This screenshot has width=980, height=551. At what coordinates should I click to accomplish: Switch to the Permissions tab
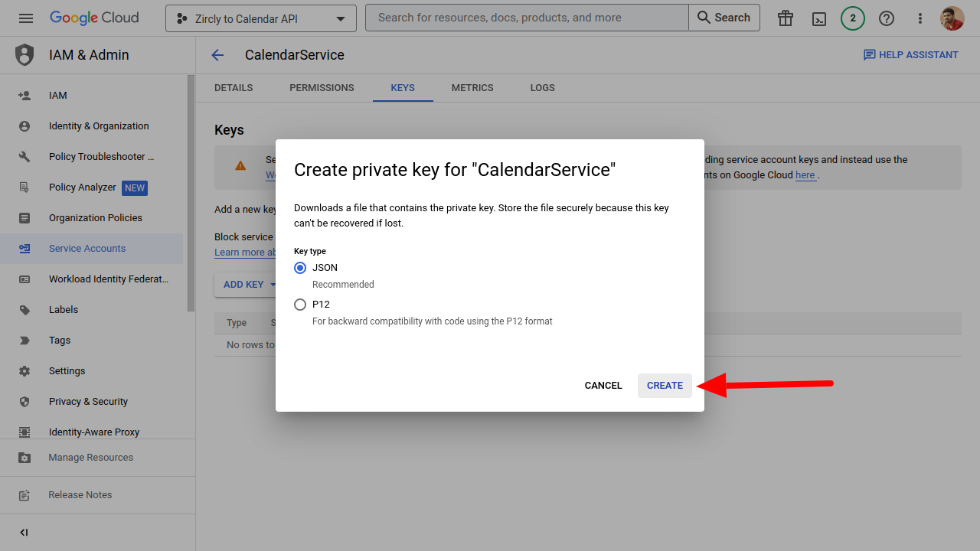pyautogui.click(x=322, y=88)
